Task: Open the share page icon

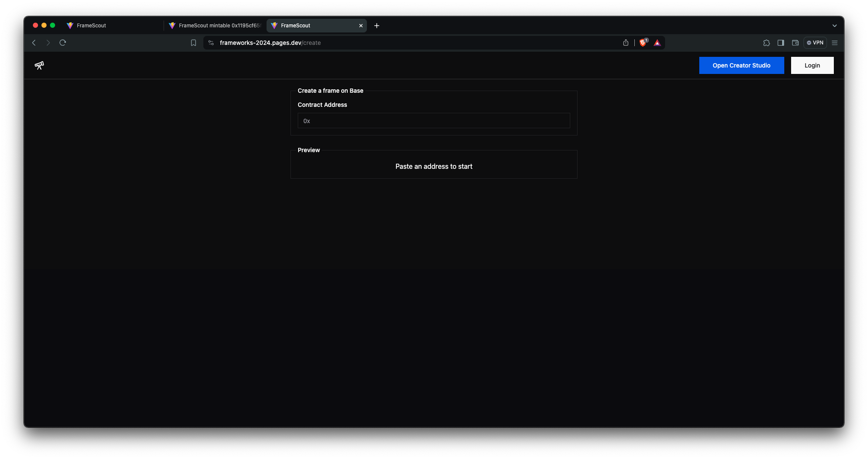Action: (626, 43)
